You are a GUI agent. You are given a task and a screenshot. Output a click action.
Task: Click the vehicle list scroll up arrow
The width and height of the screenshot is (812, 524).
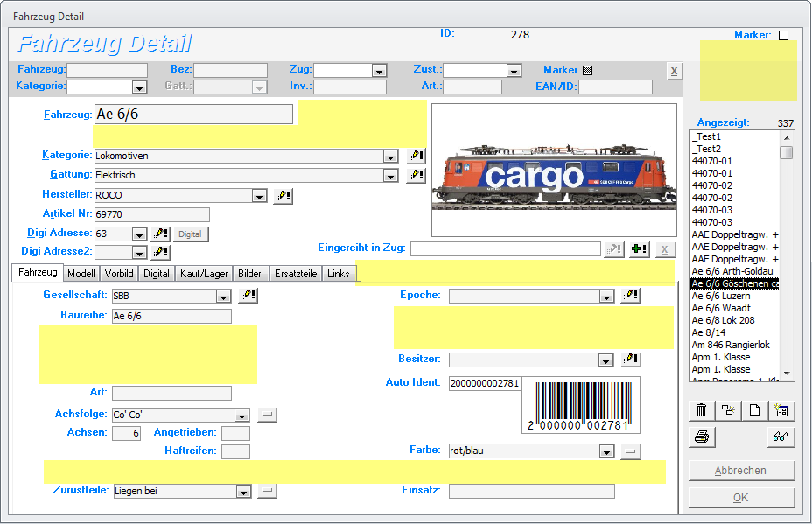[787, 137]
